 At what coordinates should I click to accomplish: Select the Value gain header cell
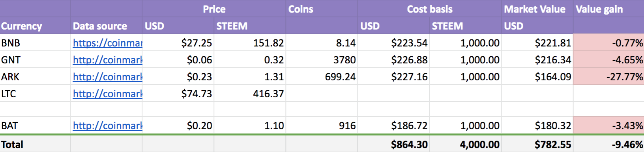click(608, 9)
